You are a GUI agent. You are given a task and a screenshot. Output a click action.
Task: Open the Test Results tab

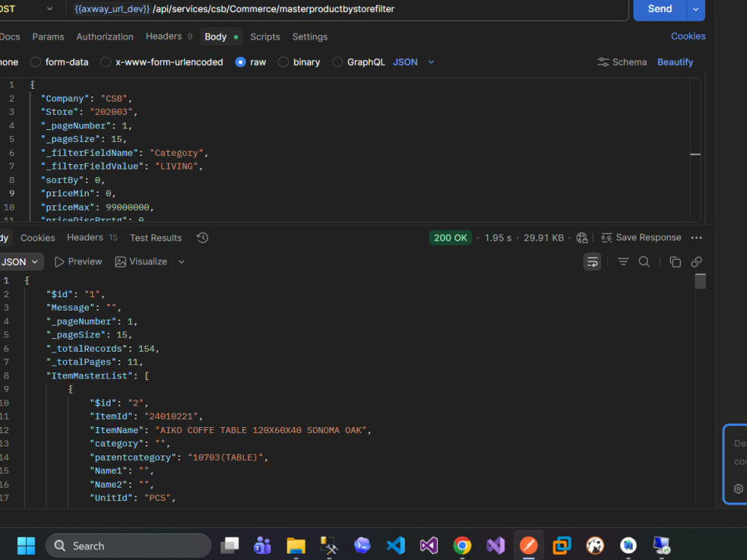click(x=156, y=237)
